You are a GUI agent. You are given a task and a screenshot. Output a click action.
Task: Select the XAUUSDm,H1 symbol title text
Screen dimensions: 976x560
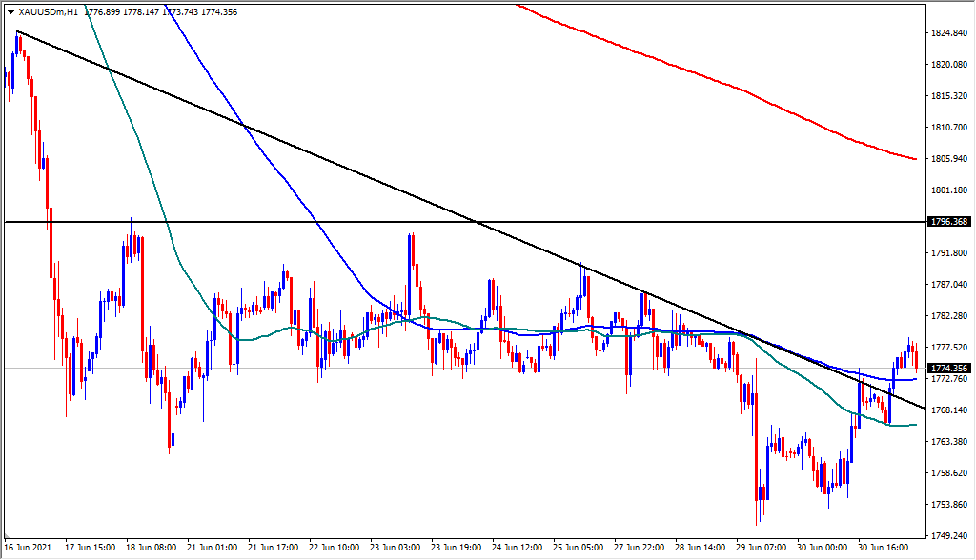(48, 11)
